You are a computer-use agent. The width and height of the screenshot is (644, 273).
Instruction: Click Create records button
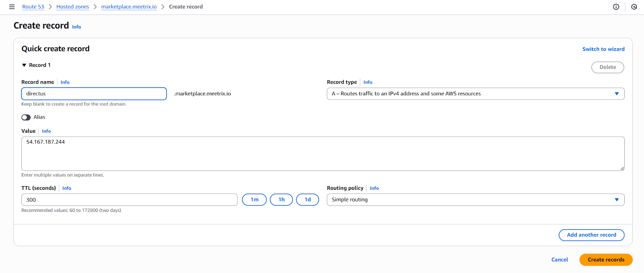(x=606, y=260)
